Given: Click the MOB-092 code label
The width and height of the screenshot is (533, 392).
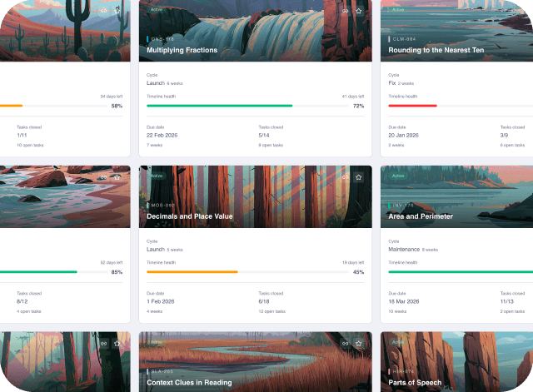Looking at the screenshot, I should click(x=163, y=206).
